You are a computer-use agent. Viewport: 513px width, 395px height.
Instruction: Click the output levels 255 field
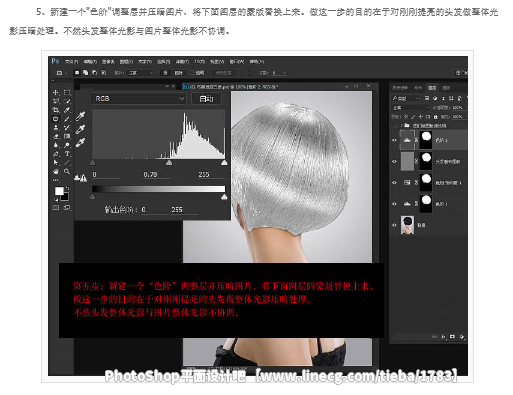coord(184,210)
